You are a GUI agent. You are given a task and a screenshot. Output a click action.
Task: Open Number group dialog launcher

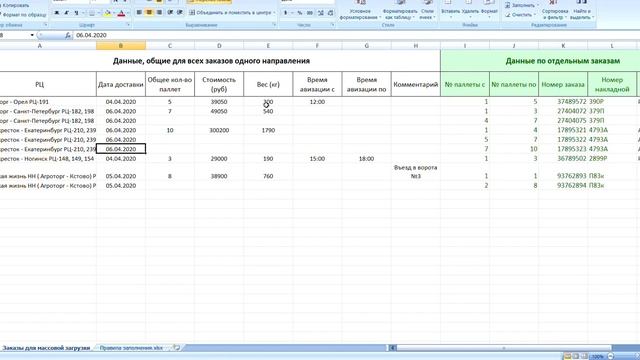(332, 25)
